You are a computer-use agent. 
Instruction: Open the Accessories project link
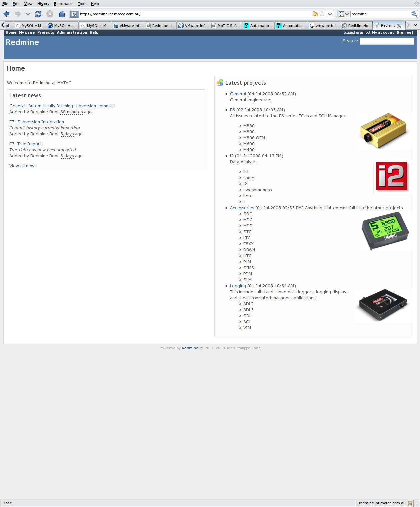coord(242,208)
